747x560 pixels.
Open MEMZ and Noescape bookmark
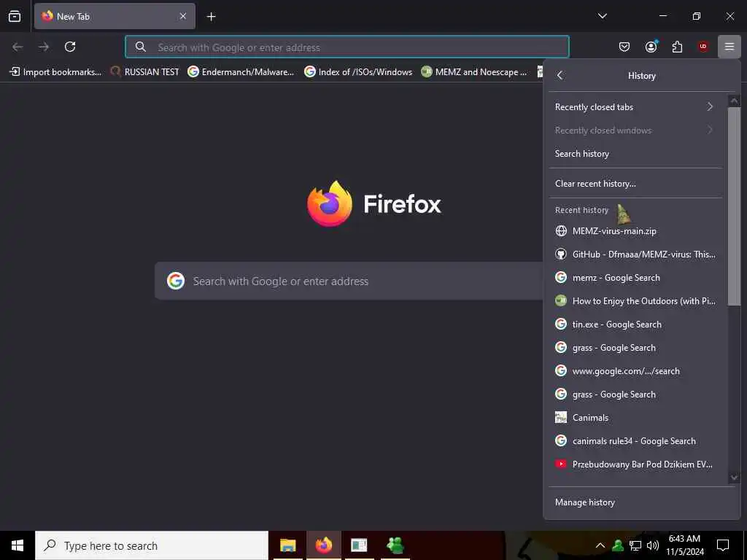pyautogui.click(x=474, y=72)
